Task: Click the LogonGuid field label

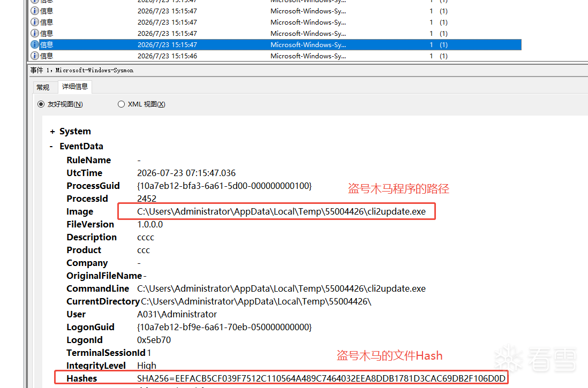Action: (x=91, y=327)
